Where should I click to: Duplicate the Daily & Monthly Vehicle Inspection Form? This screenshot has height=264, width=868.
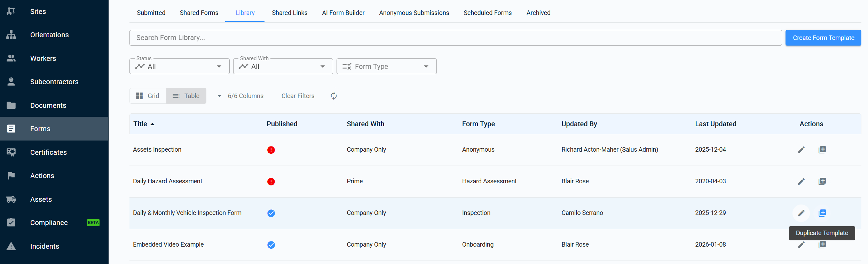point(822,213)
